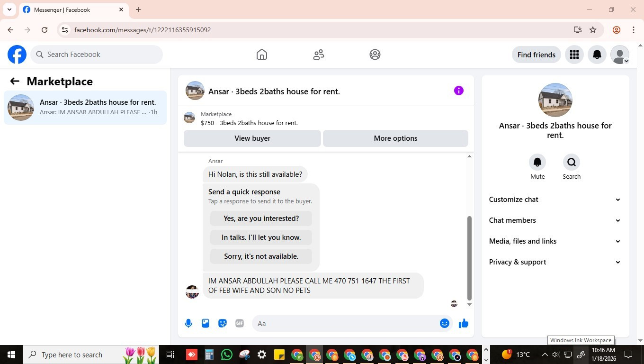Click the chat scrollbar thumb
644x364 pixels.
click(469, 258)
